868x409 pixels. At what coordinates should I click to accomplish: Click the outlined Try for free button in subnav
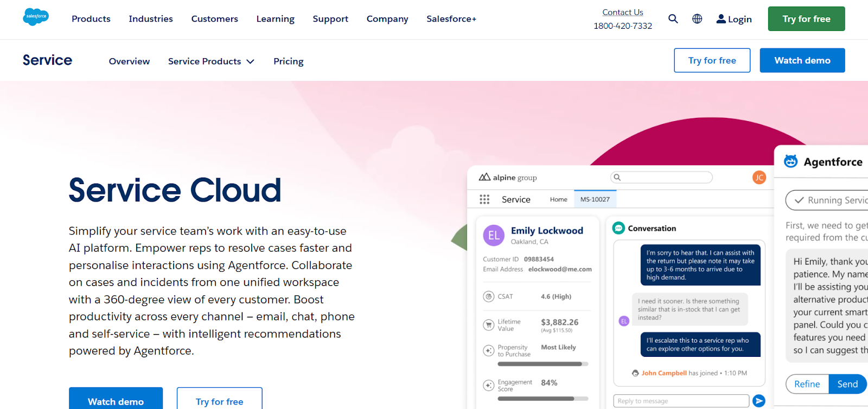tap(712, 60)
